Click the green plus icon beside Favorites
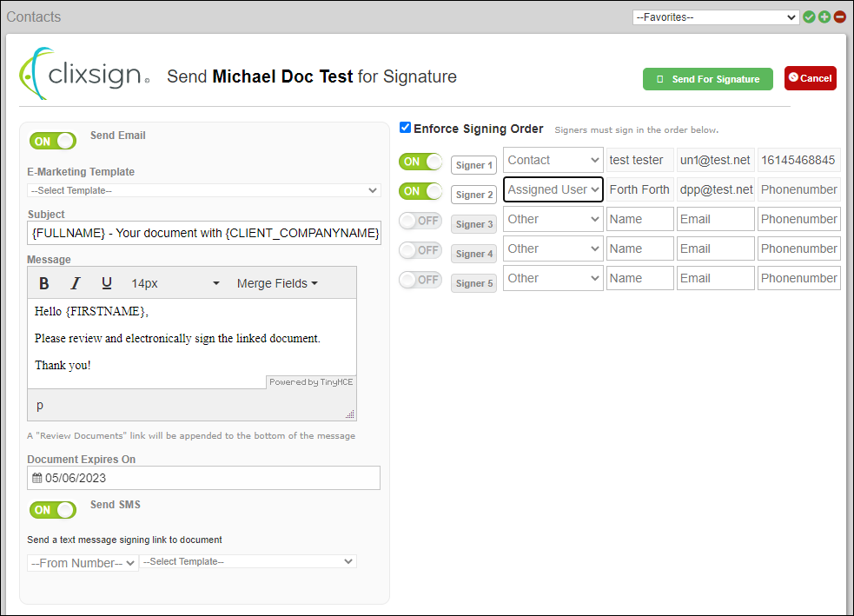Screen dimensions: 854x616 (x=824, y=17)
